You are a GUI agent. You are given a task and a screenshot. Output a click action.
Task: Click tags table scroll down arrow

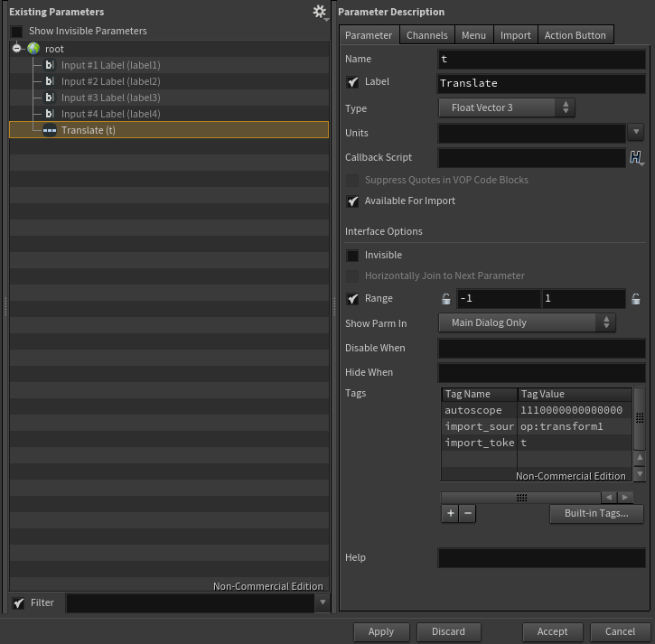point(640,473)
